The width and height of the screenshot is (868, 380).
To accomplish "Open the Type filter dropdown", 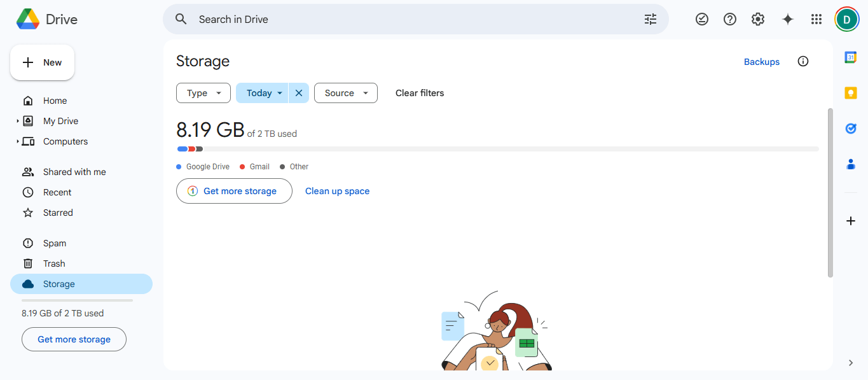I will tap(203, 93).
